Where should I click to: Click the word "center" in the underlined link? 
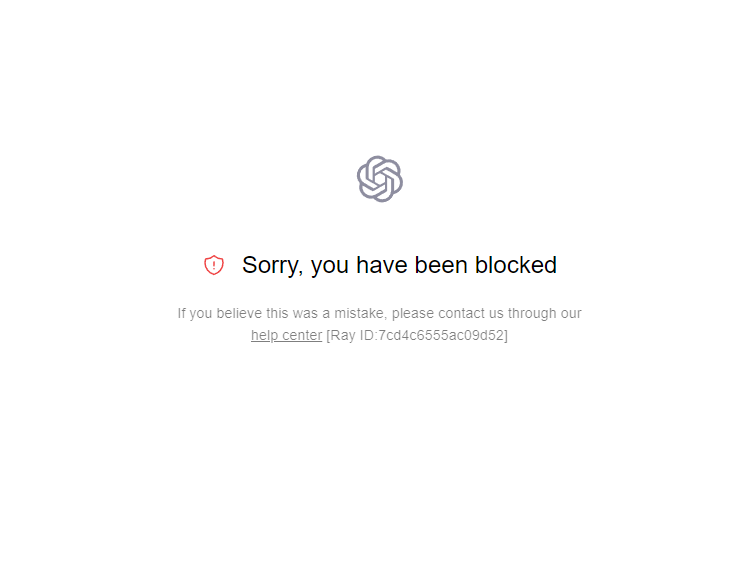pos(302,335)
